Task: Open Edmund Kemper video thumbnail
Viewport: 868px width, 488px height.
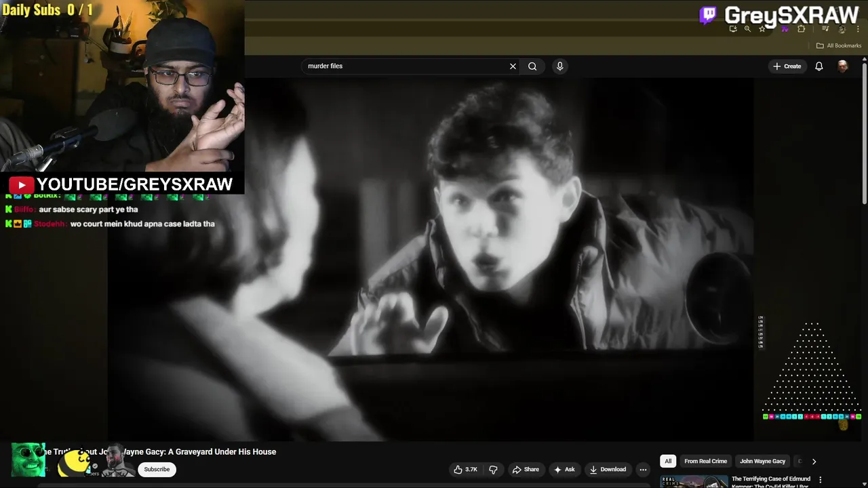Action: pyautogui.click(x=694, y=482)
